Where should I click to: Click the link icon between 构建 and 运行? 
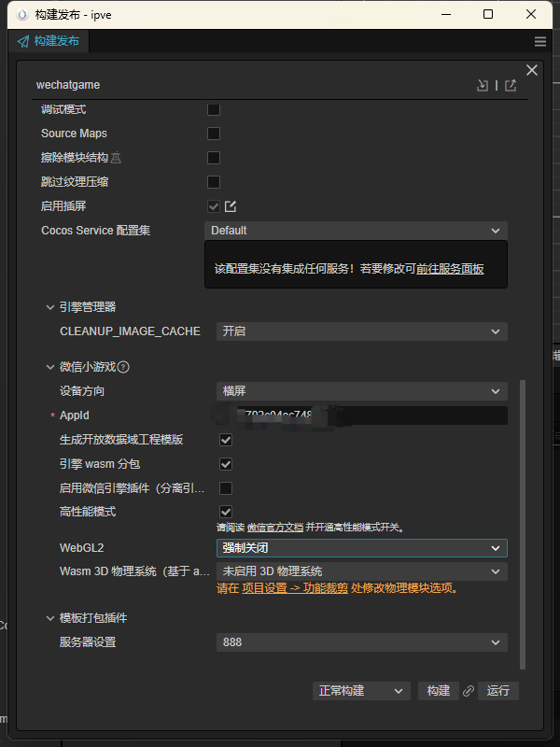coord(469,691)
